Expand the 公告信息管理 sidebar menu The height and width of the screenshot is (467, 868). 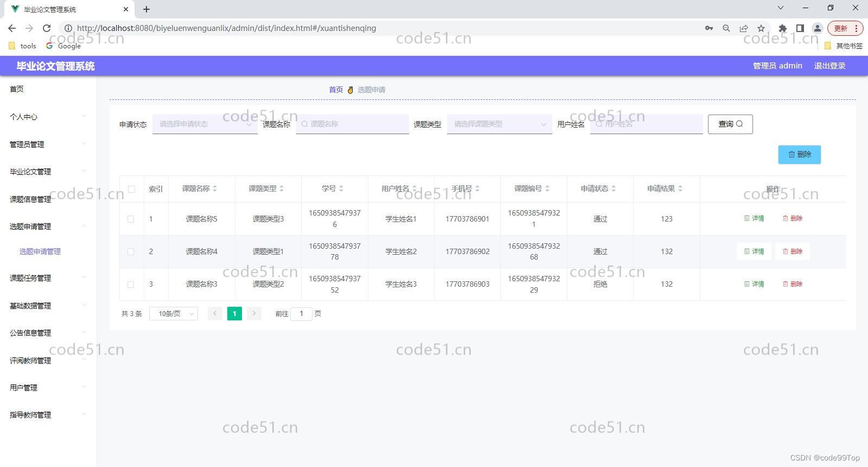(48, 333)
